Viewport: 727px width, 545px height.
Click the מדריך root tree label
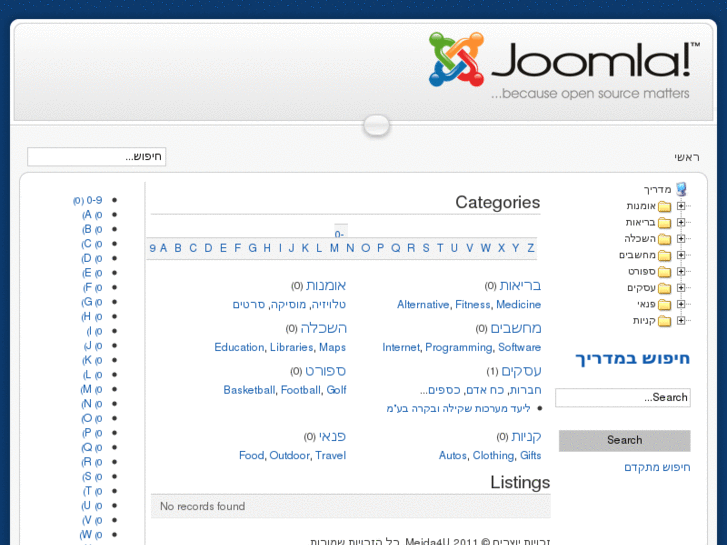[x=657, y=189]
